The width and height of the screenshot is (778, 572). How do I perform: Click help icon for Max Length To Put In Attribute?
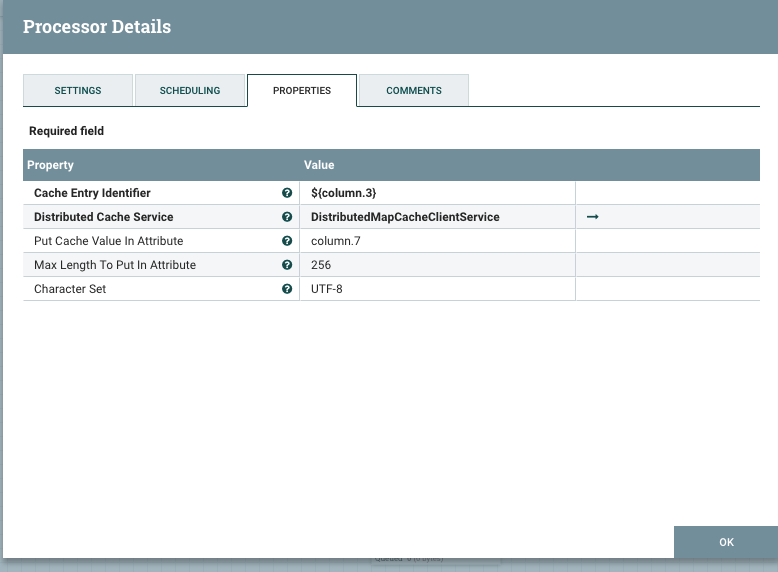tap(287, 265)
